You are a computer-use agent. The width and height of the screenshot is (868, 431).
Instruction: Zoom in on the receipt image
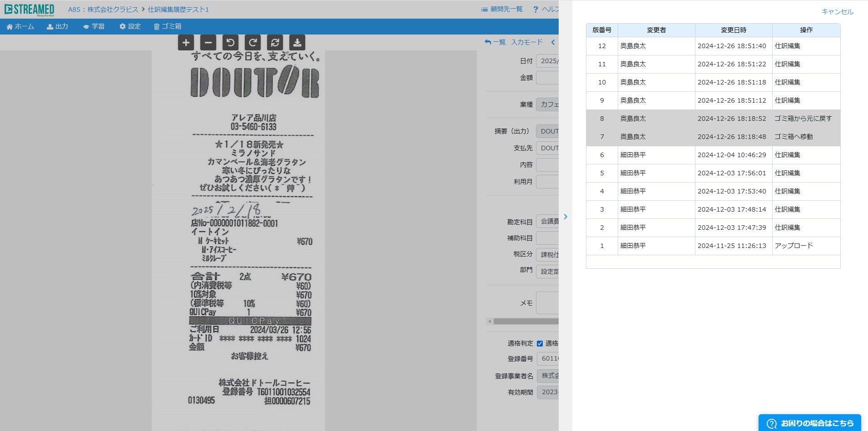pyautogui.click(x=186, y=43)
